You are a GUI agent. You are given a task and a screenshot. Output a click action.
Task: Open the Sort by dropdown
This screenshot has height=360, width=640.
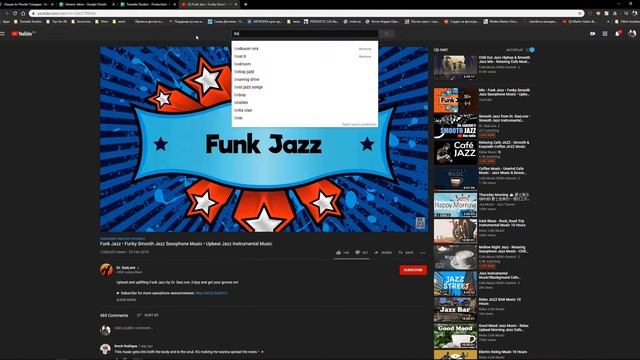click(148, 315)
